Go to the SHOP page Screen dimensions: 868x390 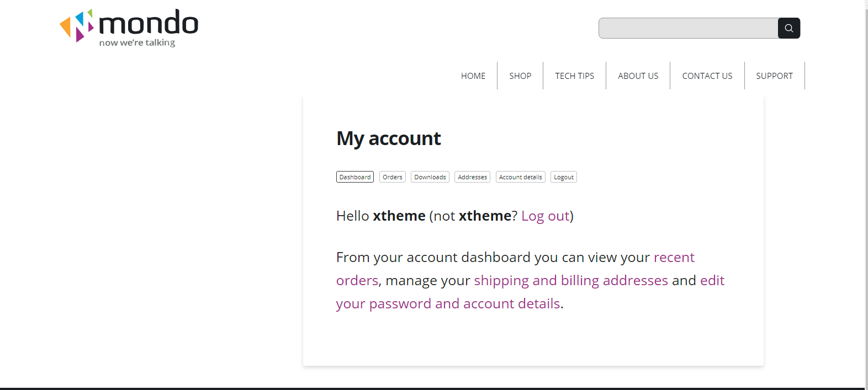coord(520,76)
